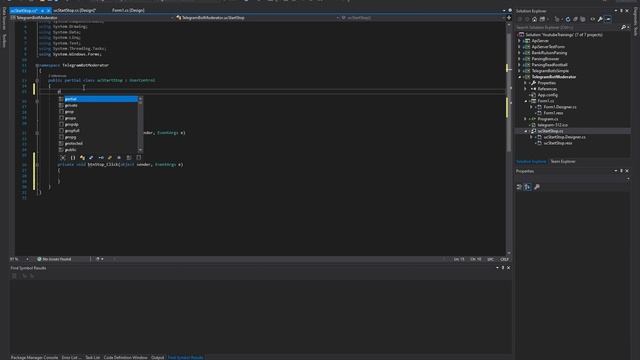Select ucStartStop.Designer.cs file

click(x=564, y=137)
